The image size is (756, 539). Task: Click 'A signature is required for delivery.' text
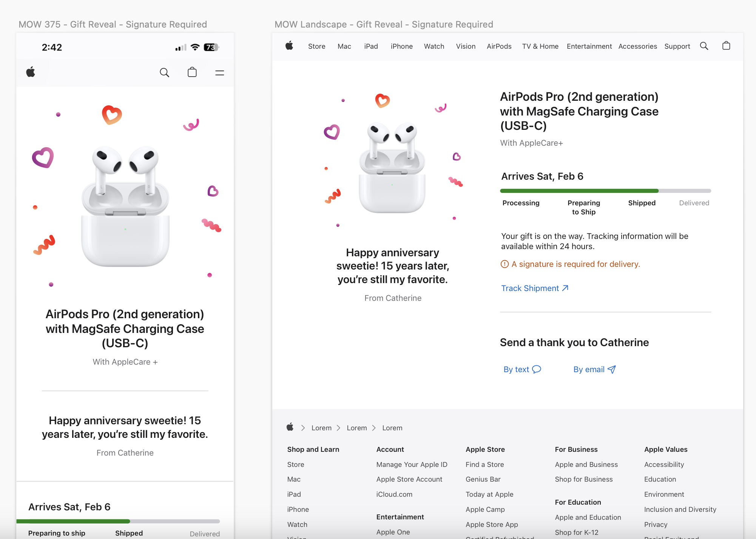click(x=576, y=264)
